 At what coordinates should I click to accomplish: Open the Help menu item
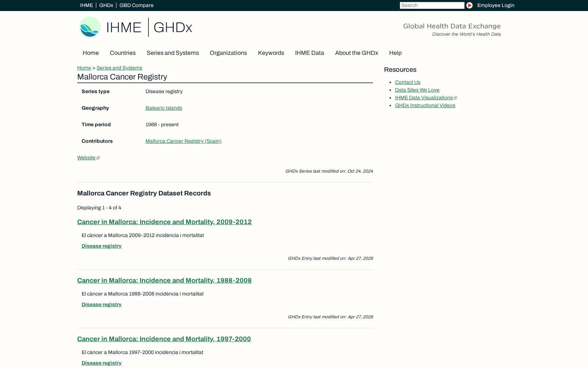pos(395,53)
